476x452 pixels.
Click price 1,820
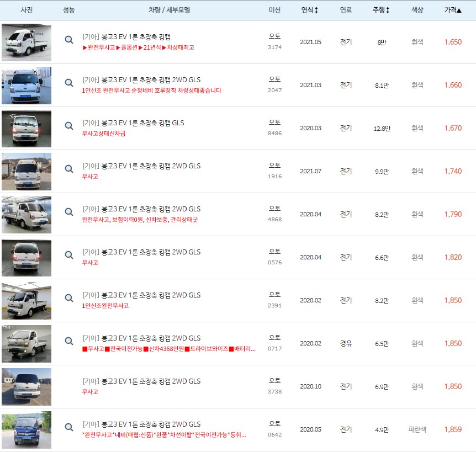tap(453, 258)
